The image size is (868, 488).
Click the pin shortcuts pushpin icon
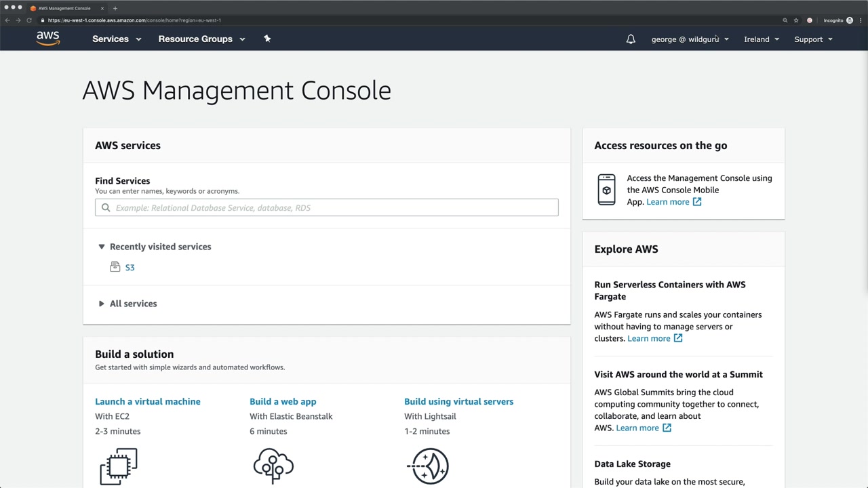click(x=267, y=39)
